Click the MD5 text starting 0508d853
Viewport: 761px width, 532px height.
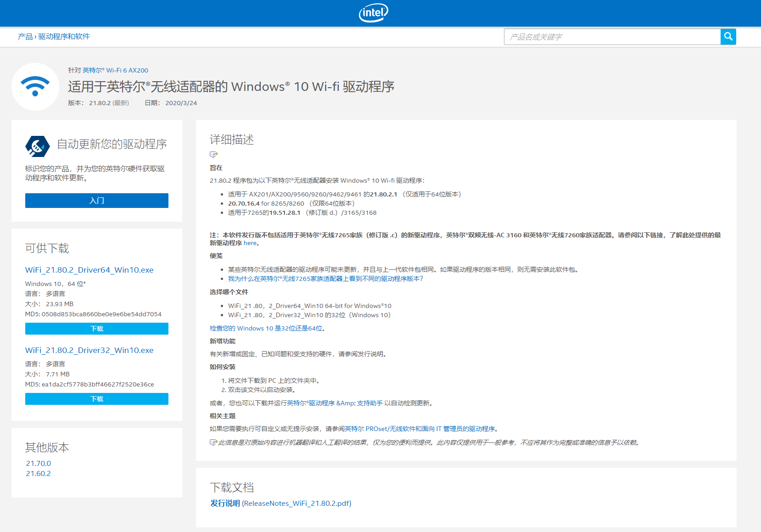(93, 314)
